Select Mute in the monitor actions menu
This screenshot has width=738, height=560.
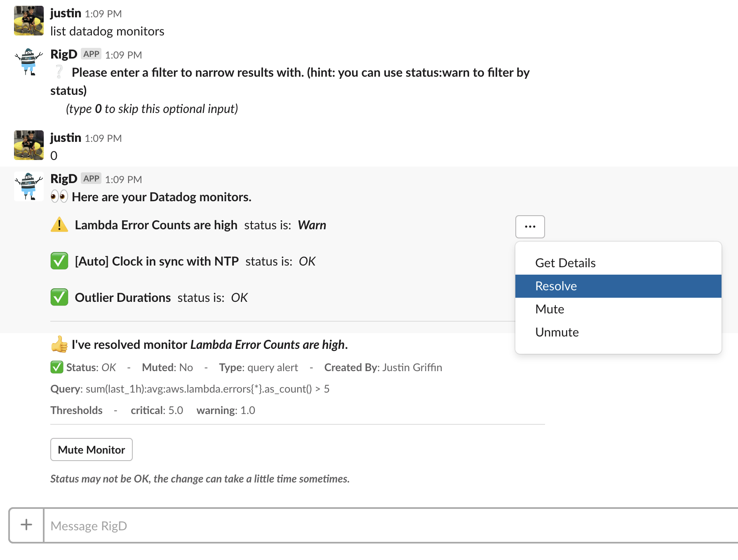tap(549, 309)
